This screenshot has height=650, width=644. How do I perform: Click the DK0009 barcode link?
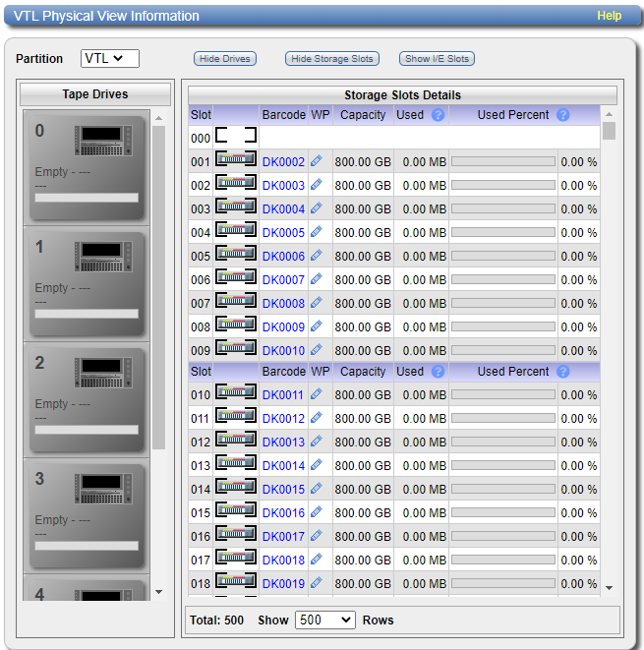(x=283, y=327)
